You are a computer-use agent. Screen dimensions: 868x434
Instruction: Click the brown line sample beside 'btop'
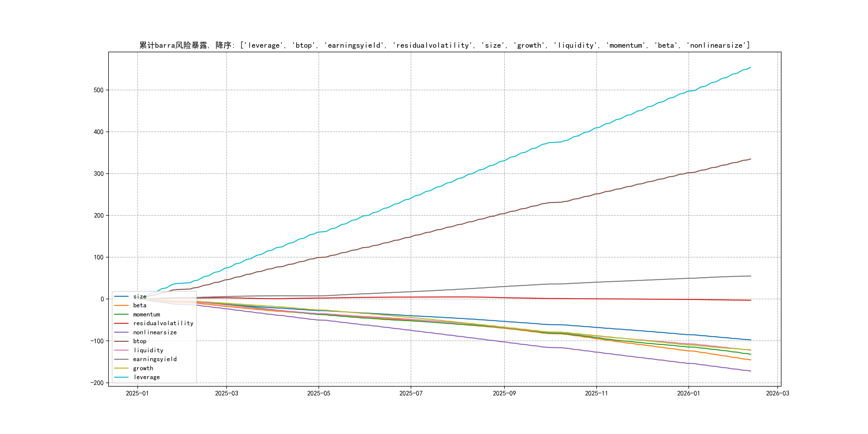point(121,341)
